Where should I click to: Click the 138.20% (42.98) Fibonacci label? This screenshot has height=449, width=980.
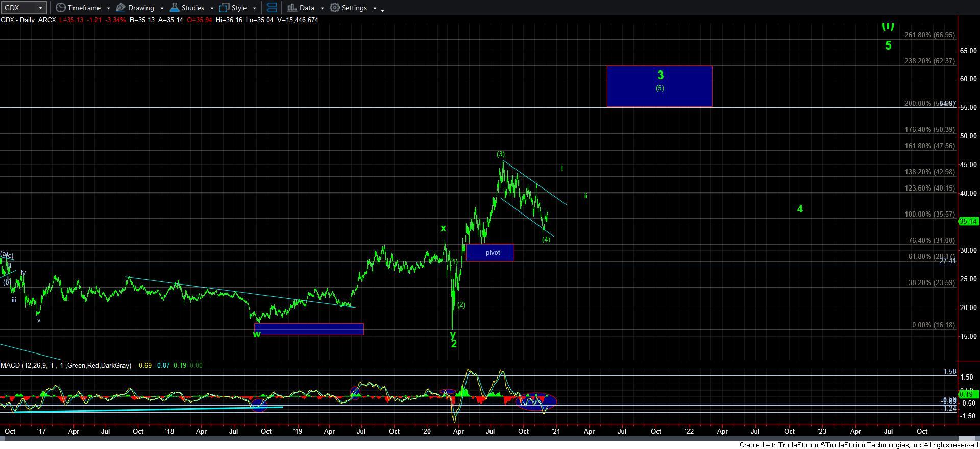[x=929, y=172]
